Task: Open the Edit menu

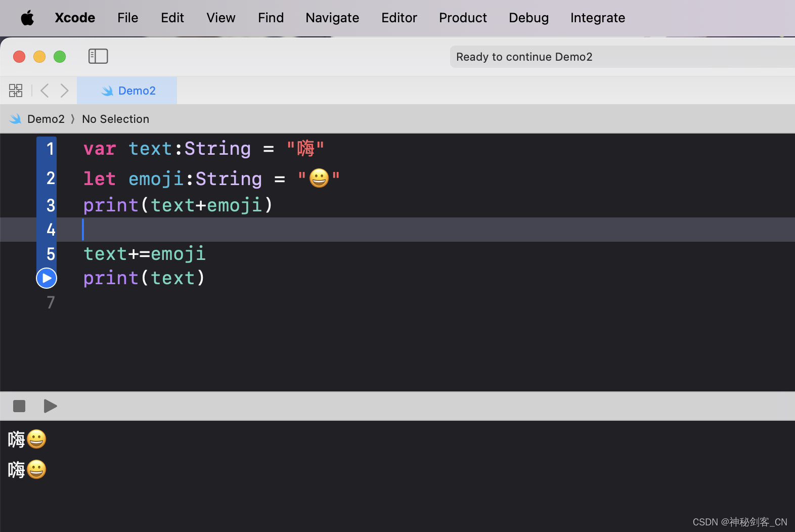Action: (x=172, y=18)
